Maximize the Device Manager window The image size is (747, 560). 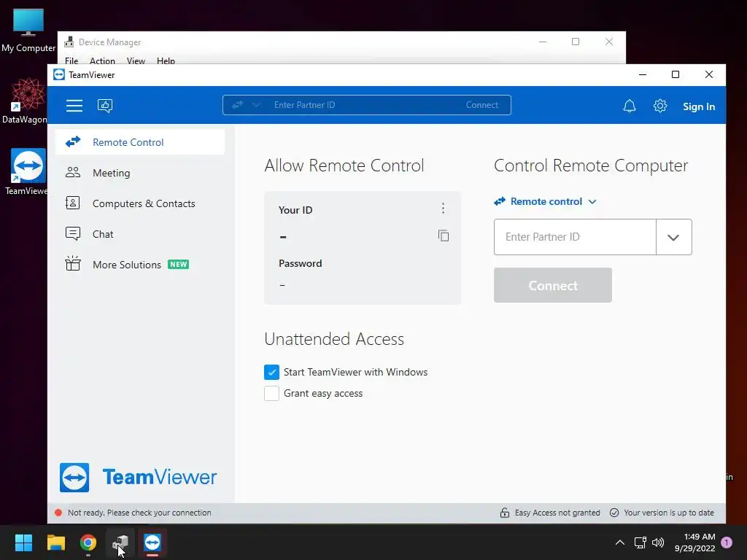point(576,42)
